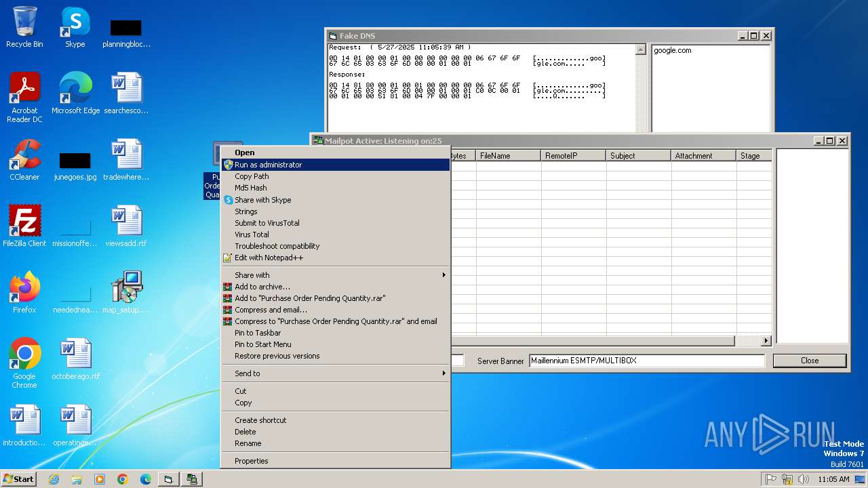The image size is (868, 488).
Task: Select Pin to Start Menu
Action: click(335, 344)
